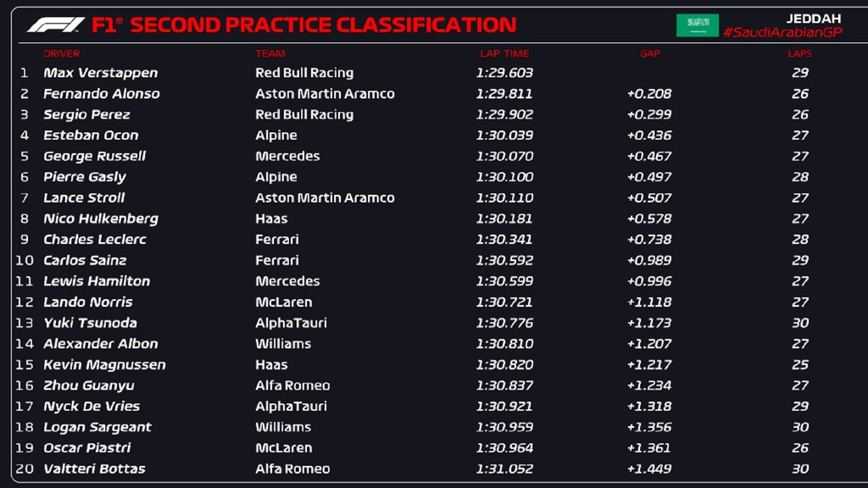Click Nico Hulkenberg's Haas team label
The image size is (868, 488).
271,219
